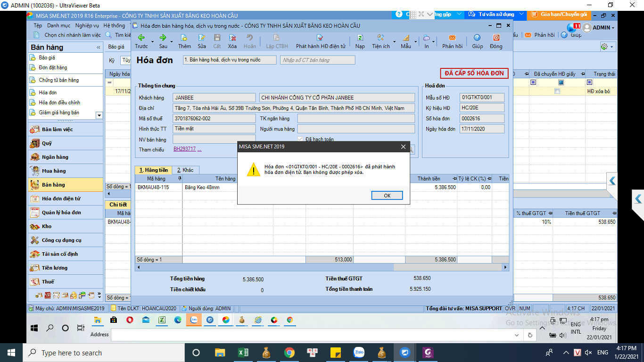Click Tư vấn sử dụng button
The width and height of the screenshot is (644, 362).
(x=495, y=15)
